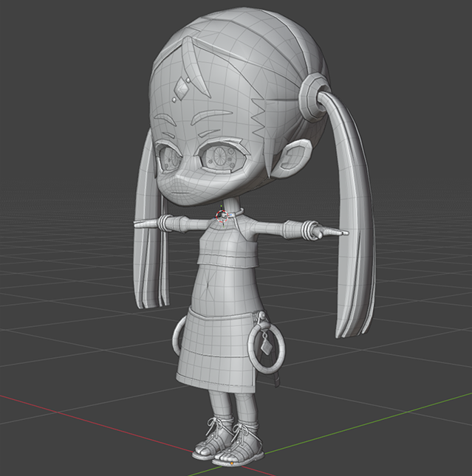Image resolution: width=472 pixels, height=476 pixels.
Task: Select the diamond pendant inside the hip ring
Action: [x=265, y=348]
